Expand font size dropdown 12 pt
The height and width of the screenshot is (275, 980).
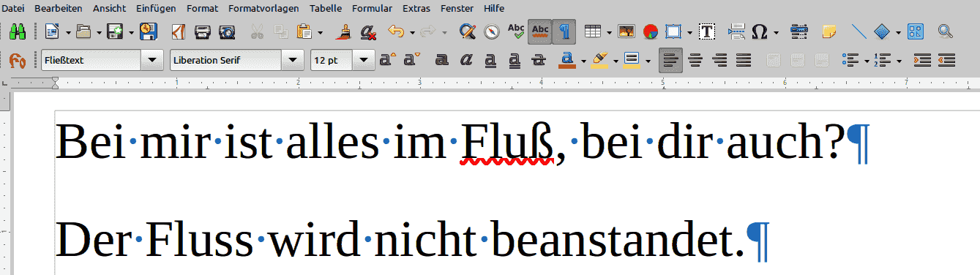coord(364,60)
